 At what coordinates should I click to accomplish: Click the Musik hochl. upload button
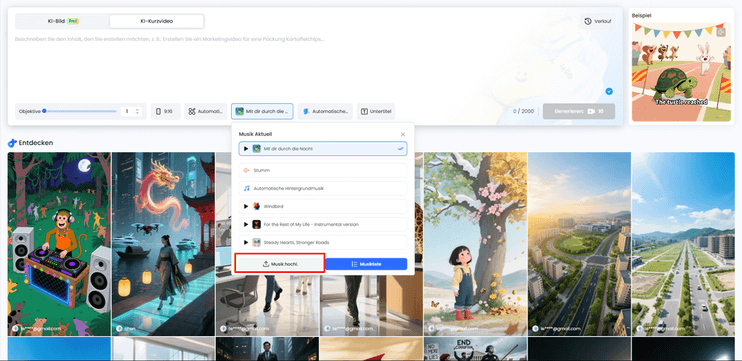click(x=281, y=264)
